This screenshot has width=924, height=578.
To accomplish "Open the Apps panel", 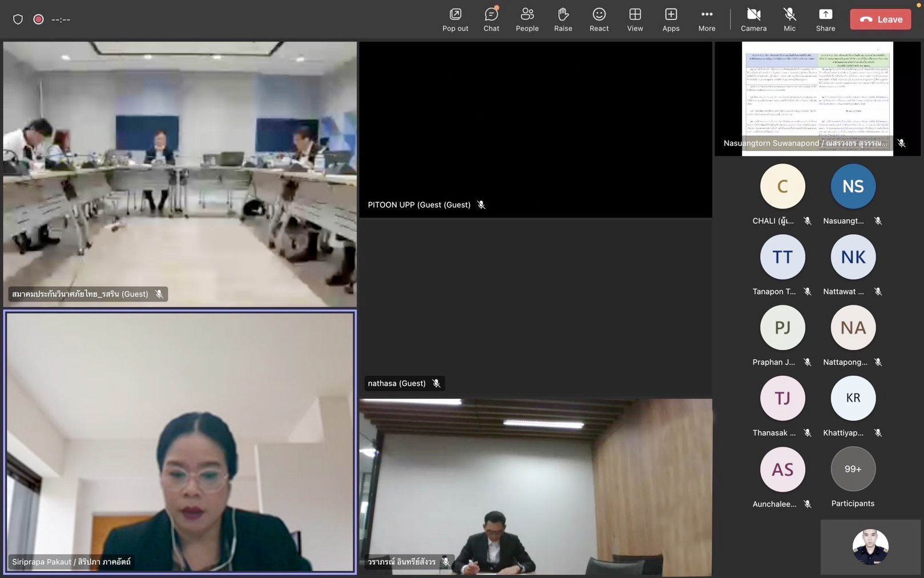I will tap(671, 19).
